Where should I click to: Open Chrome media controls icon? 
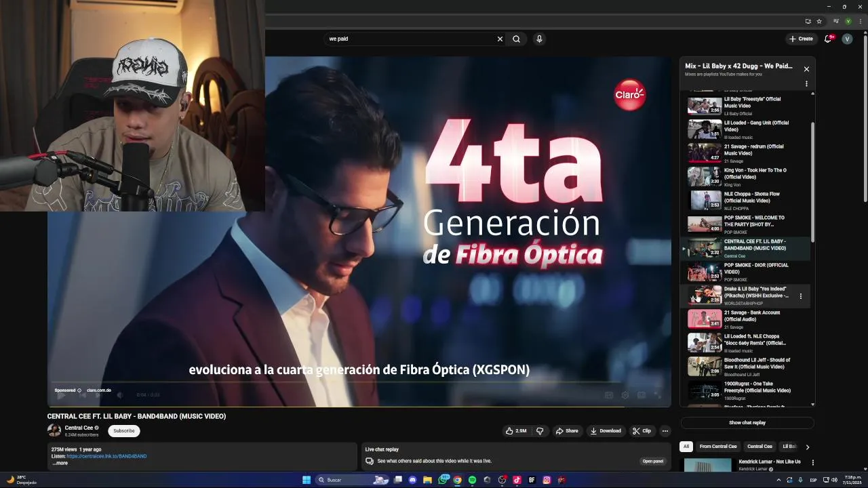tap(837, 21)
